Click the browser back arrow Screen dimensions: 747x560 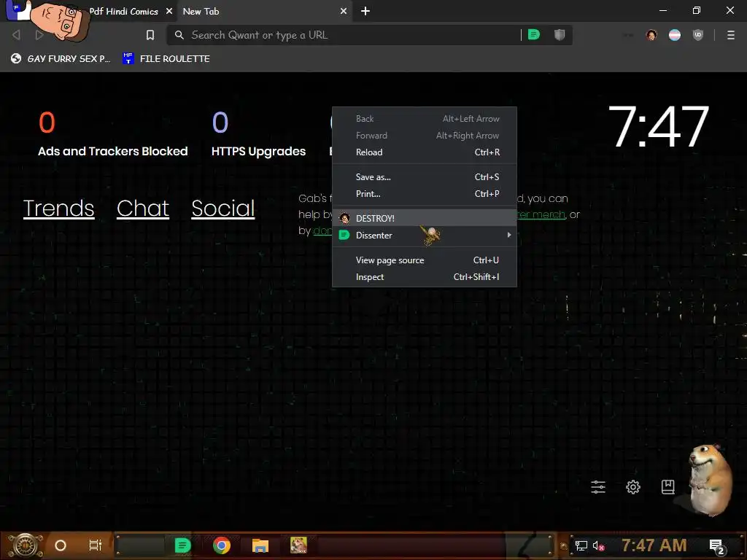[16, 35]
